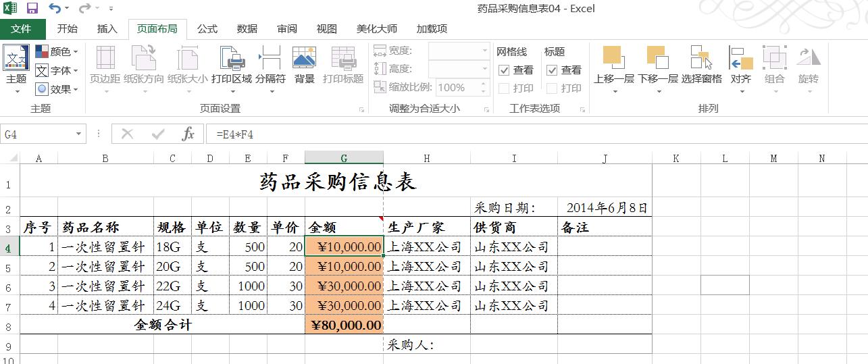Open the Add-ins (加载项) tab
The image size is (868, 364).
pyautogui.click(x=432, y=29)
